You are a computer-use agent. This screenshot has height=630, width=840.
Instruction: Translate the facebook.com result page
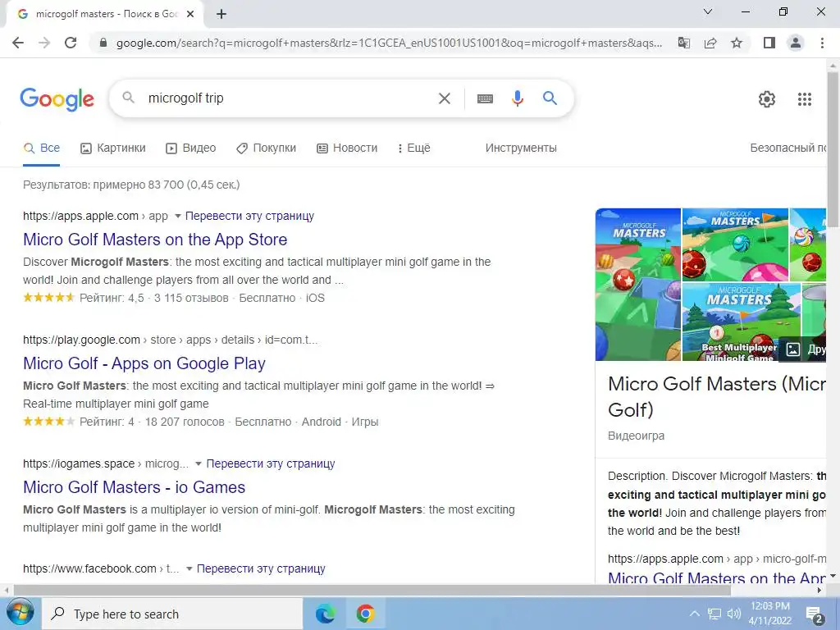tap(261, 568)
